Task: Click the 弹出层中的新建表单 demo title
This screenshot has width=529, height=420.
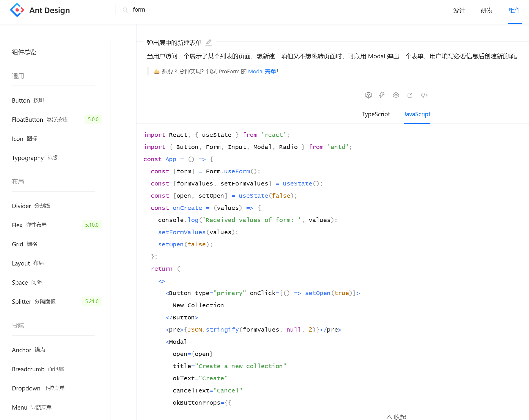Action: coord(174,43)
